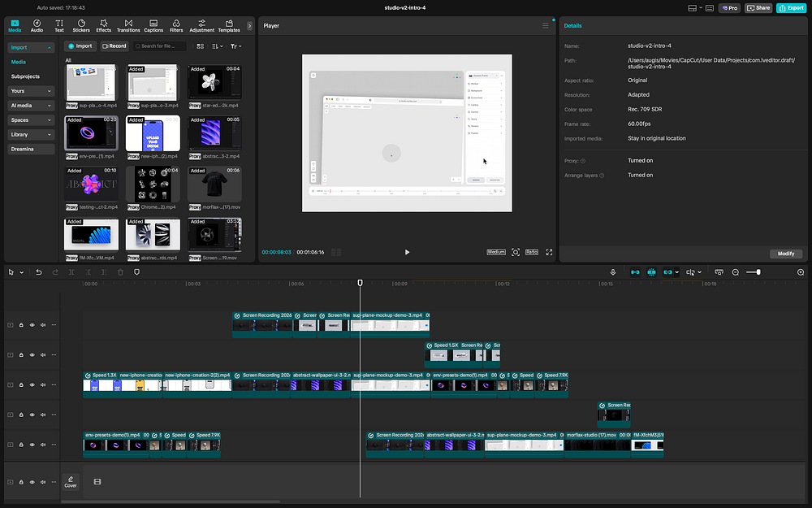
Task: Open the selection tool dropdown arrow
Action: tap(21, 272)
